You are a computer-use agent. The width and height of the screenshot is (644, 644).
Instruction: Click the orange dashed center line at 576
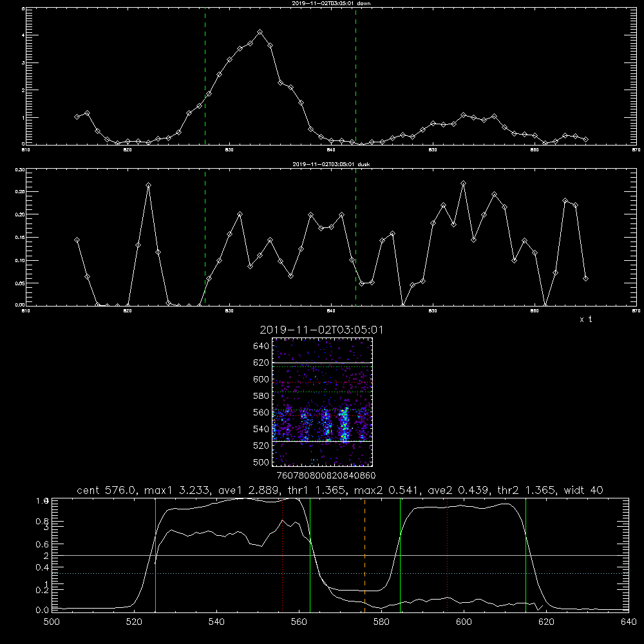click(x=365, y=554)
